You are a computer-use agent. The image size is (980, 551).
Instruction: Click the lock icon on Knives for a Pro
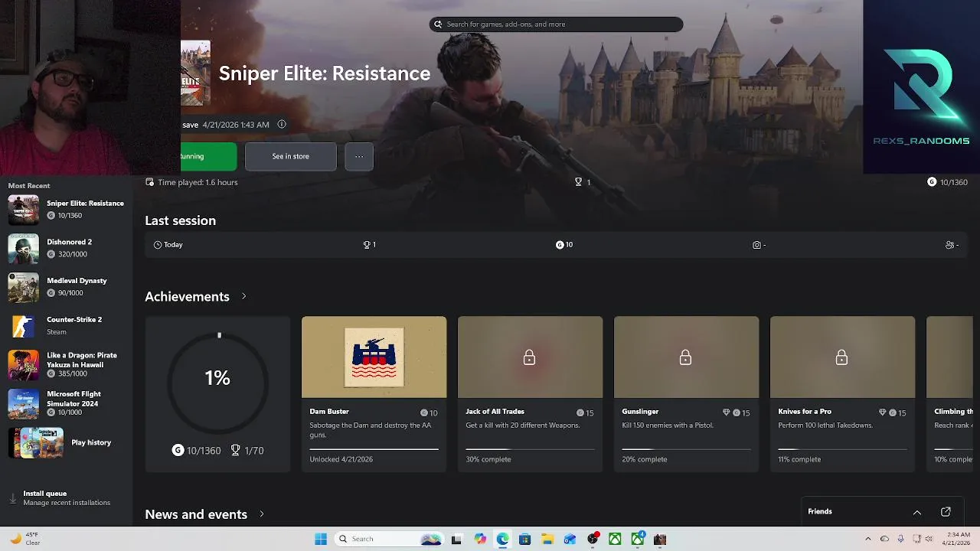pyautogui.click(x=841, y=357)
